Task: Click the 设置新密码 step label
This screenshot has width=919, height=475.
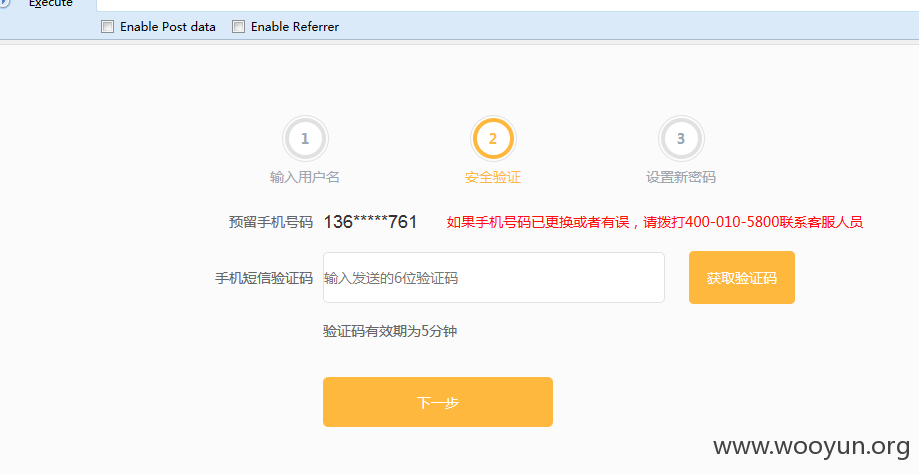Action: tap(681, 177)
